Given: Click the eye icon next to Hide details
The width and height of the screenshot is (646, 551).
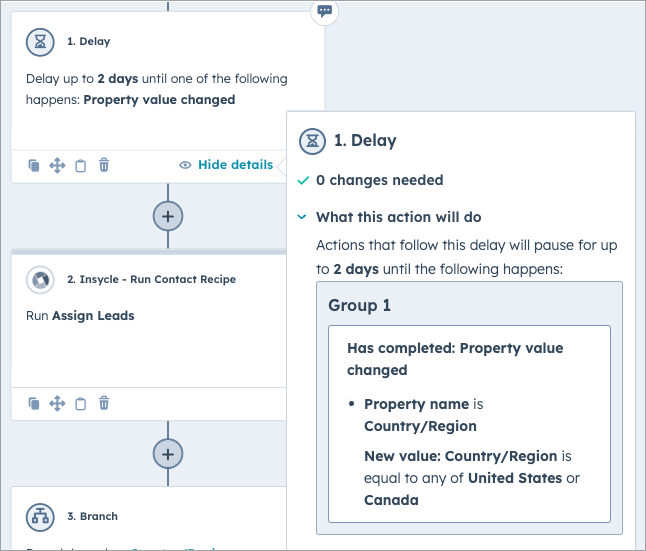Looking at the screenshot, I should tap(185, 165).
